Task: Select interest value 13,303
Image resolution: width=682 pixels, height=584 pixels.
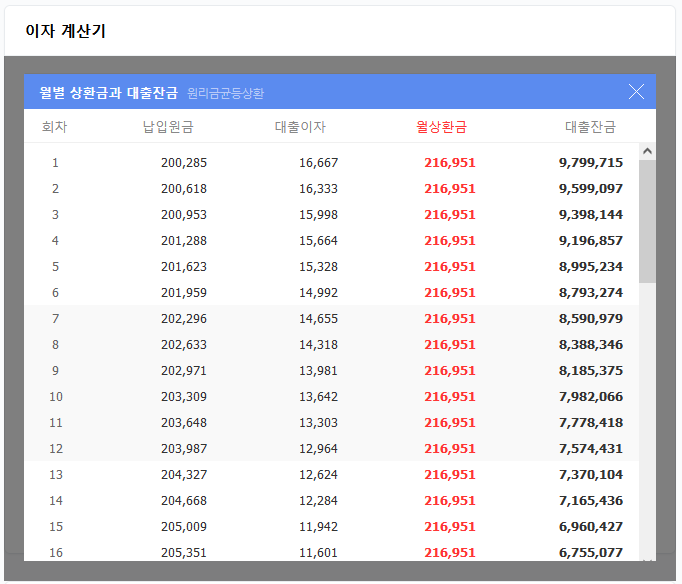Action: 318,423
